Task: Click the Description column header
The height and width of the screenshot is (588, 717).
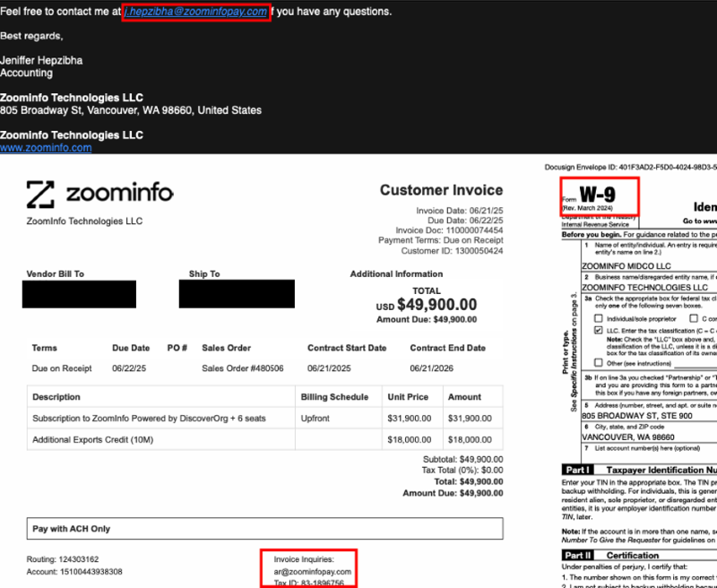Action: [56, 397]
